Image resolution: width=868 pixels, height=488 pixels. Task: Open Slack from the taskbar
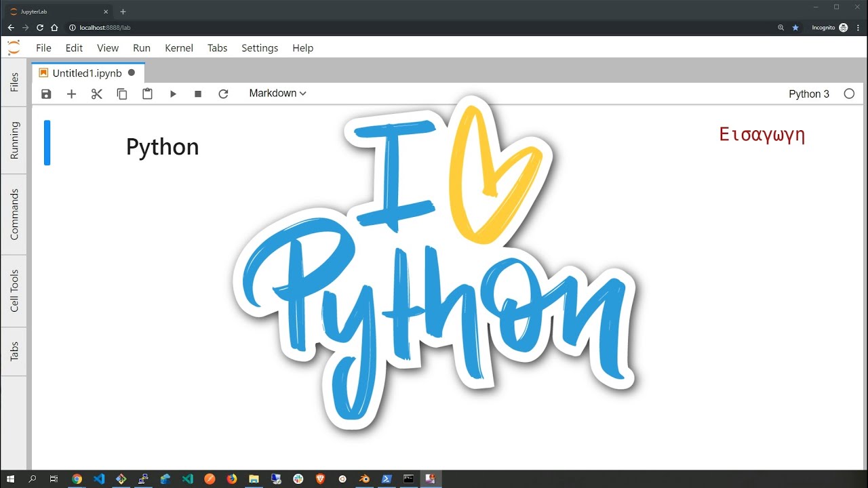tap(298, 479)
